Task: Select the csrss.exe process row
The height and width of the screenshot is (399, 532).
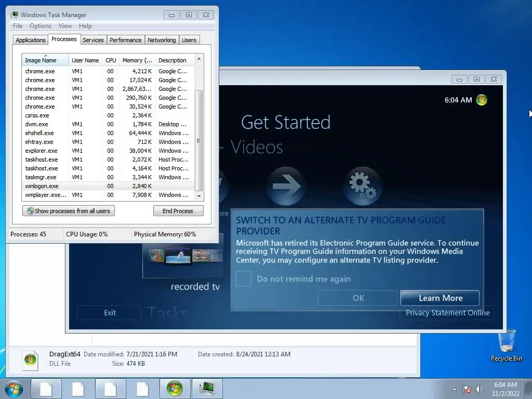Action: pyautogui.click(x=108, y=115)
